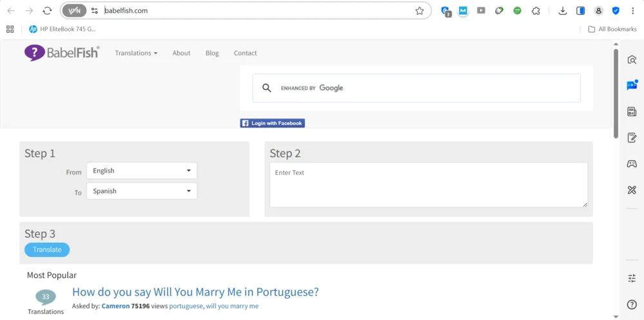Screen dimensions: 644x320
Task: Click the Enter Text translation box
Action: click(x=428, y=185)
